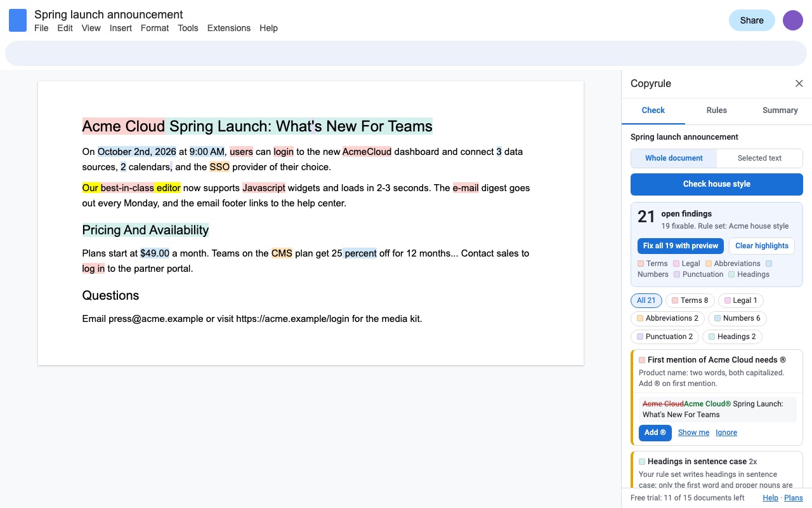Click the highlighted $49.00 price
The image size is (812, 508).
(155, 253)
